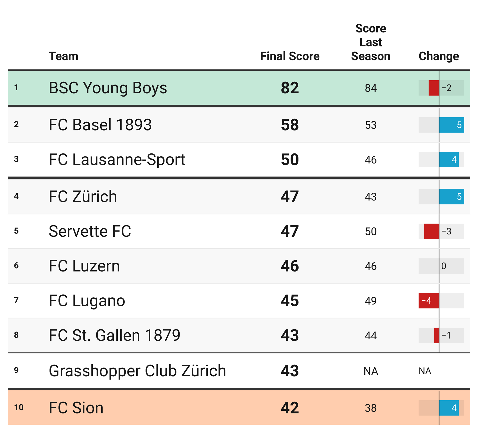Select BSC Young Boys final score 82
The image size is (478, 448).
pos(290,88)
